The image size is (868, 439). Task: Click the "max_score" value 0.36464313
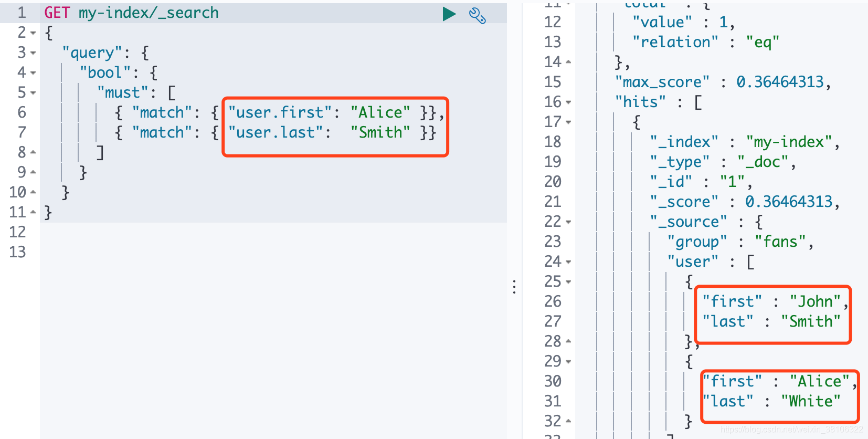click(780, 82)
